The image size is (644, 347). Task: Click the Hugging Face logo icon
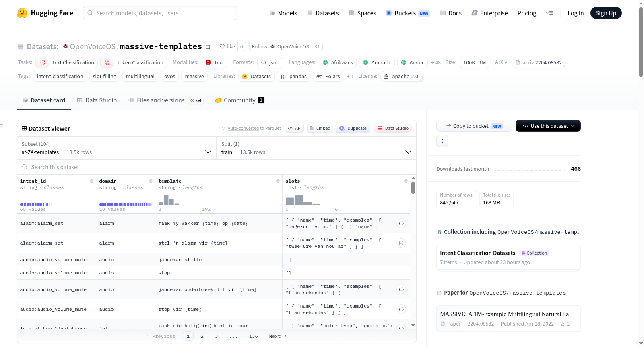point(22,13)
